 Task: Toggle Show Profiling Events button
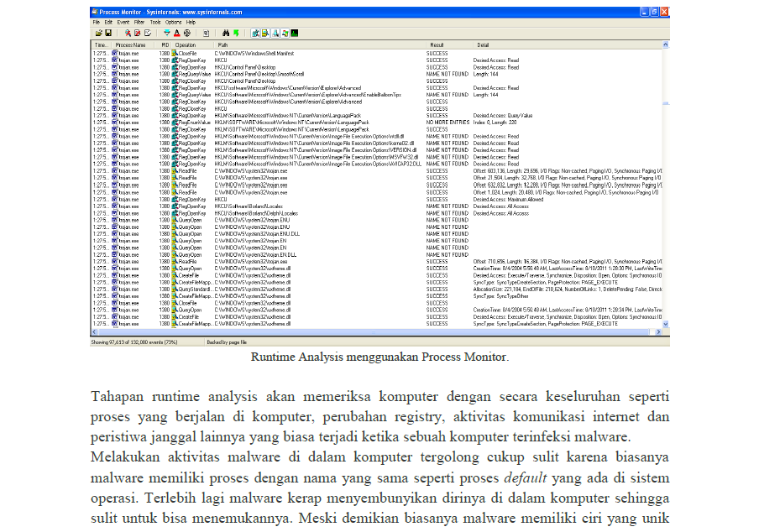(x=295, y=33)
